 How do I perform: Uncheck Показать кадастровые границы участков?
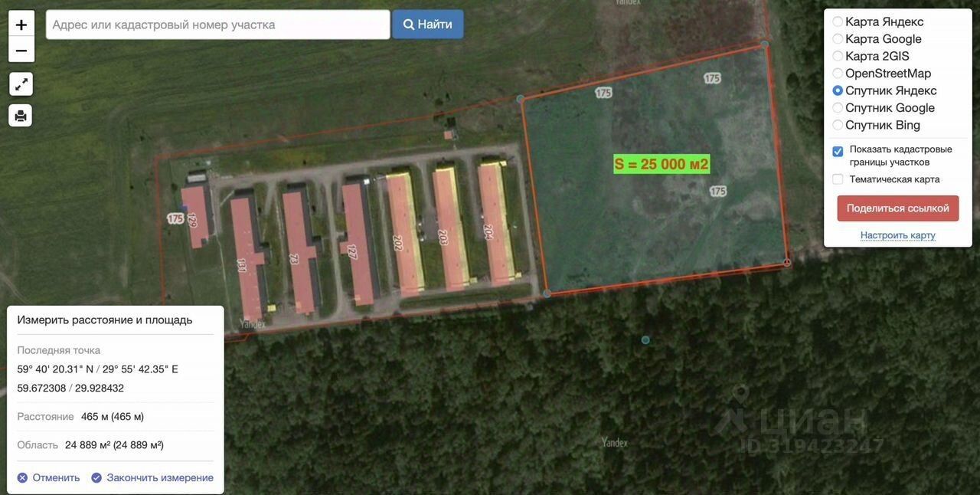coord(838,152)
